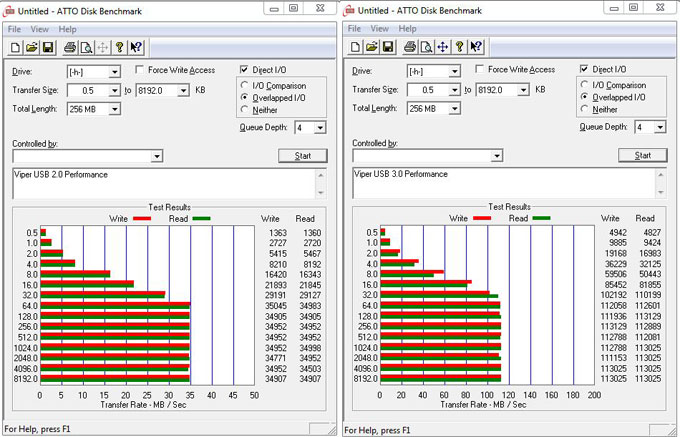Click read value 4827 in right window
Viewport: 680px width, 437px height.
click(652, 232)
